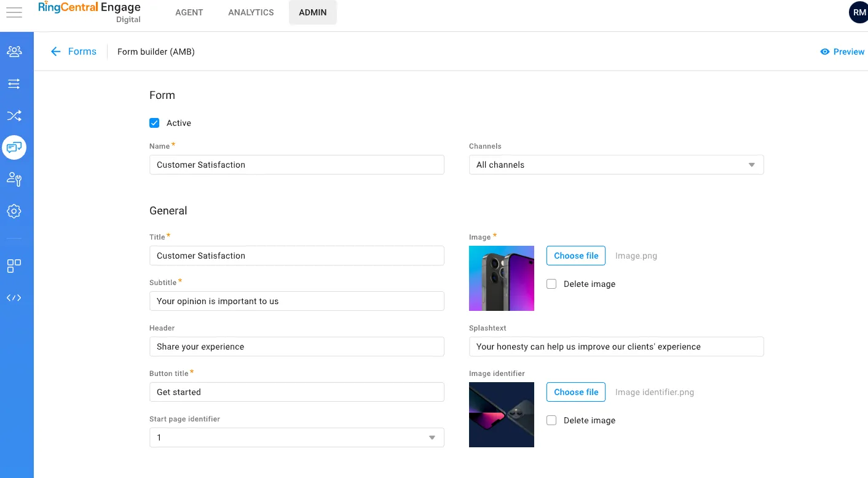Select the shuffle routing icon in sidebar
Screen dimensions: 868x478
click(x=14, y=116)
